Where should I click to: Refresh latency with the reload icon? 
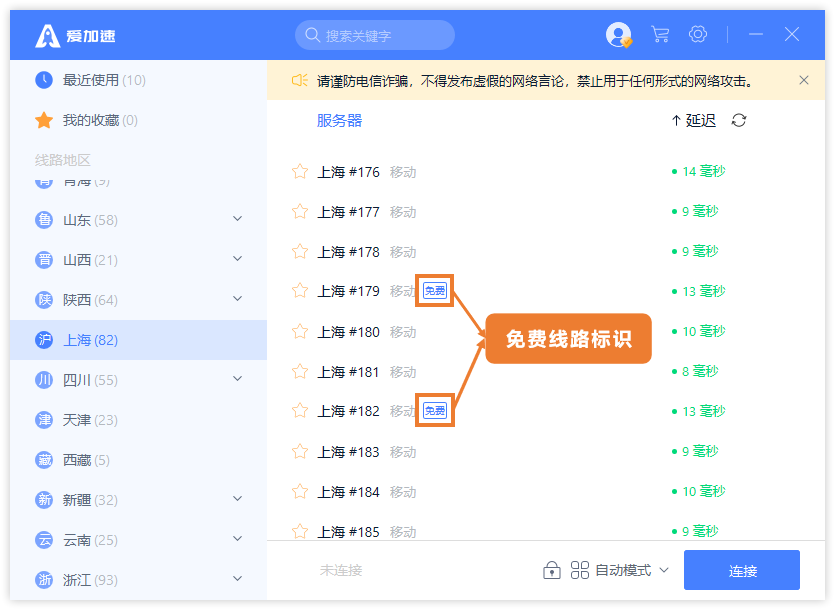[x=739, y=120]
